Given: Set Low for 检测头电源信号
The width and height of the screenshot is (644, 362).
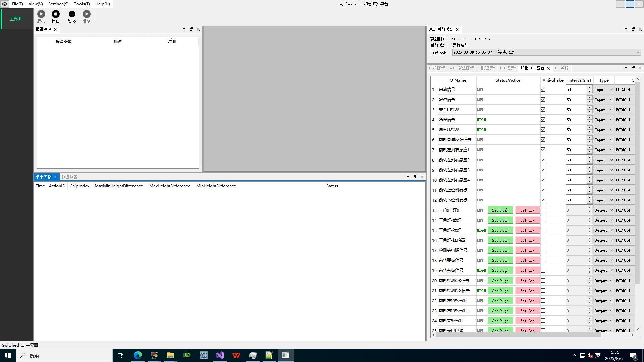Looking at the screenshot, I should click(527, 250).
